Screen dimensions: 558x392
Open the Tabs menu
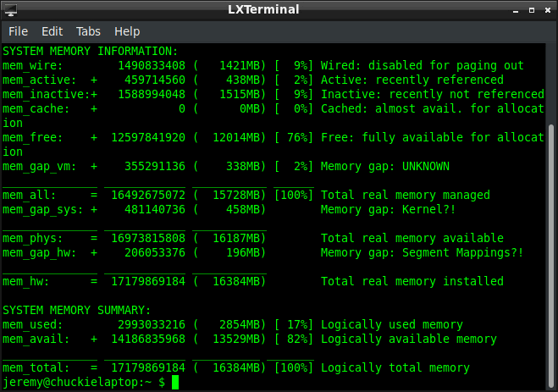click(x=88, y=31)
